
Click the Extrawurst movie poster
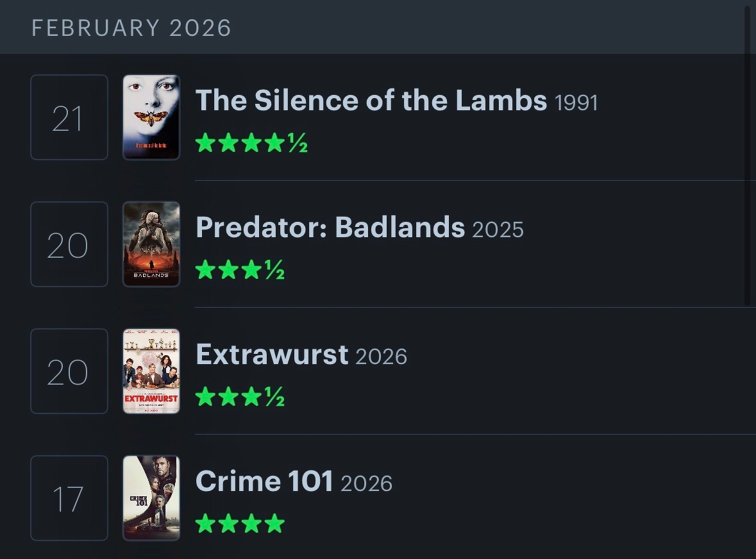tap(151, 371)
